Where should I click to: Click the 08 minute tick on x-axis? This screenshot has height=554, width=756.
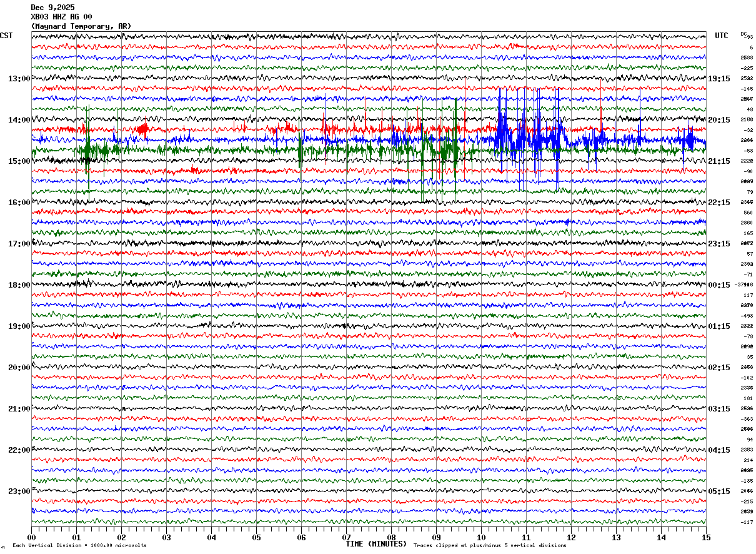pos(391,537)
